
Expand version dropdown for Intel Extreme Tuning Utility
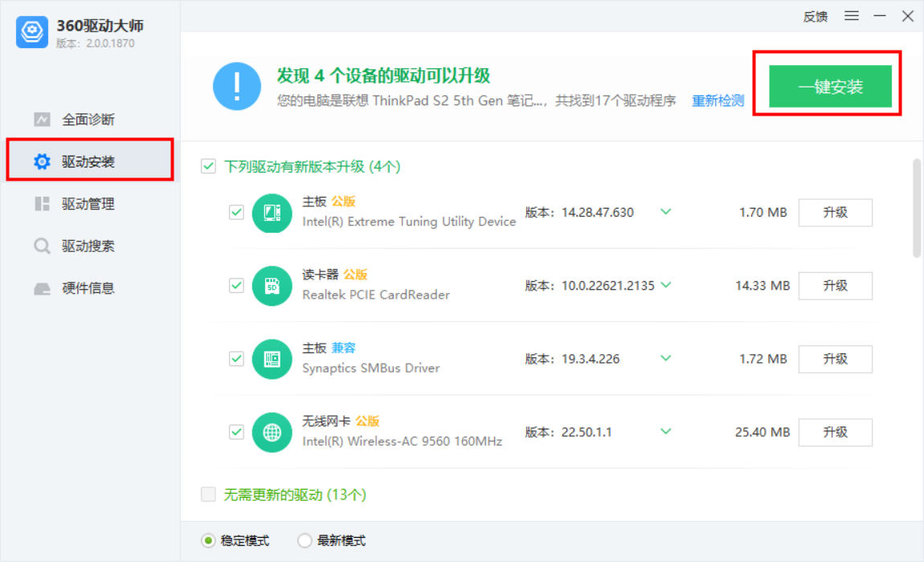pyautogui.click(x=665, y=212)
